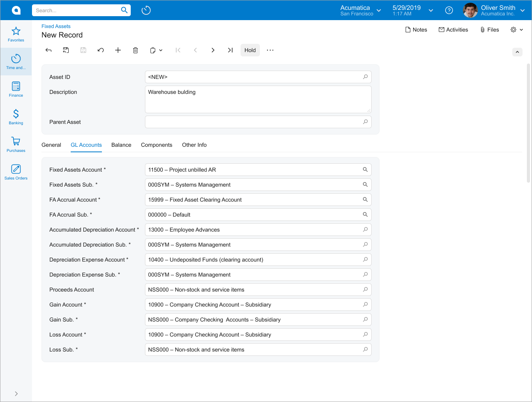Open the Sales Orders icon
This screenshot has height=402, width=532.
pos(16,169)
